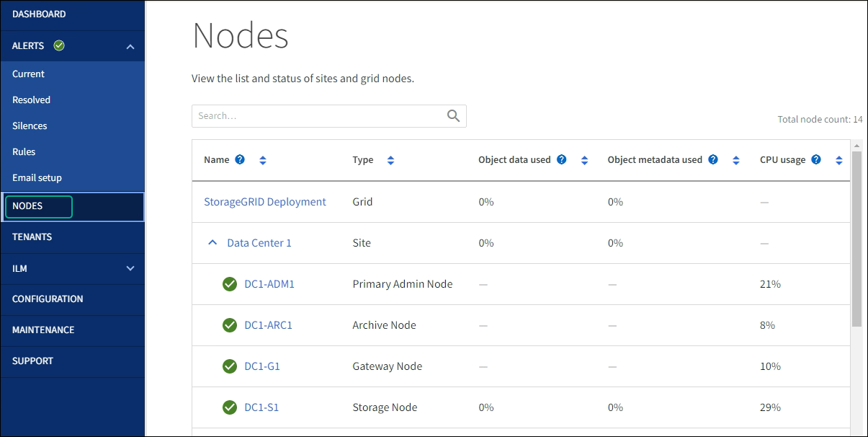Sort nodes by Type column

(x=390, y=160)
